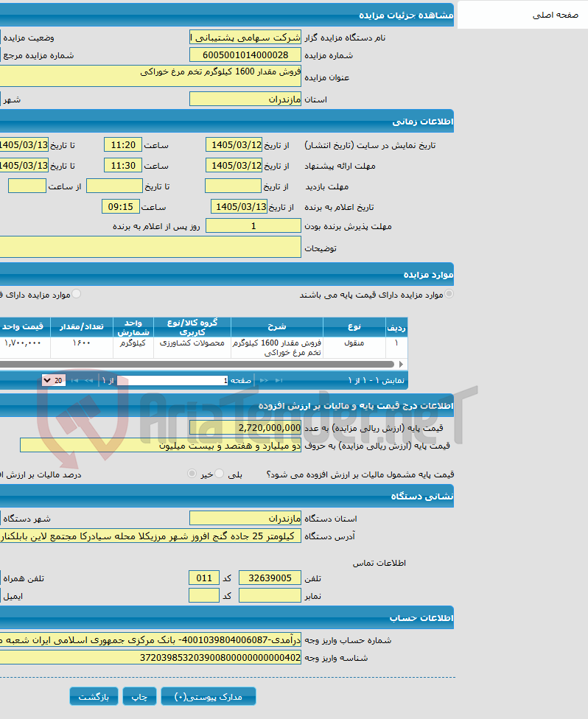Click the مهلت بازدید تا تاریخ empty field

pos(115,186)
